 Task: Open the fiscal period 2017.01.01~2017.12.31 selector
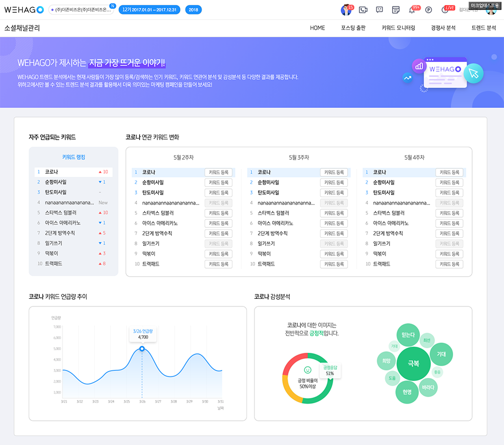(149, 10)
